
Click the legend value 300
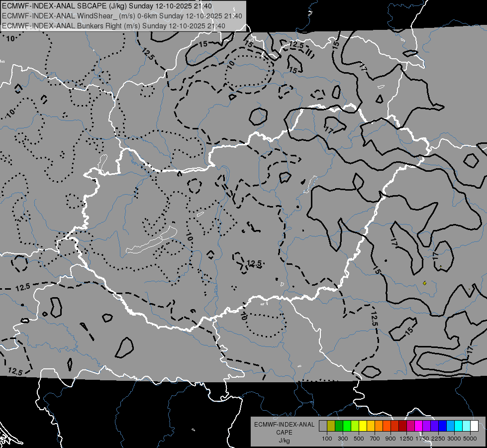tap(343, 439)
